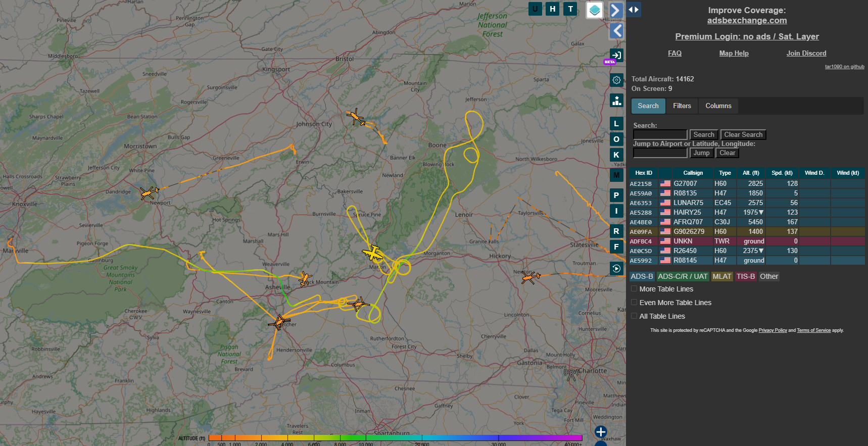Screen dimensions: 868x446
Task: Open the map layer selector icon
Action: coord(595,10)
